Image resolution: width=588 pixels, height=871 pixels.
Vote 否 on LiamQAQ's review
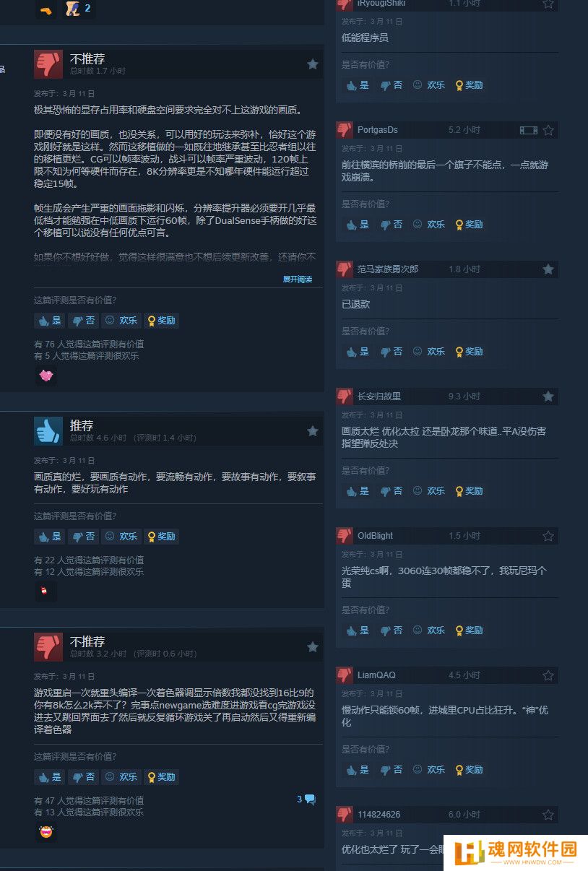(392, 770)
